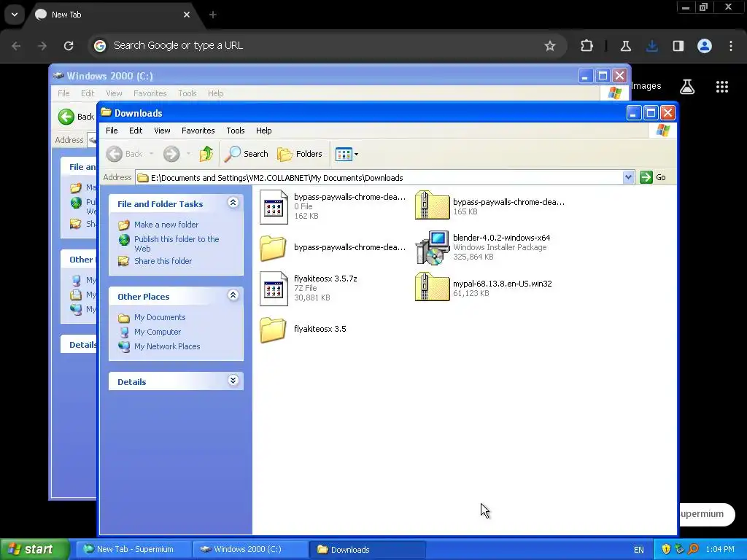This screenshot has width=747, height=560.
Task: Select blender-4.0.2-windows-x64 installer icon
Action: (x=433, y=247)
